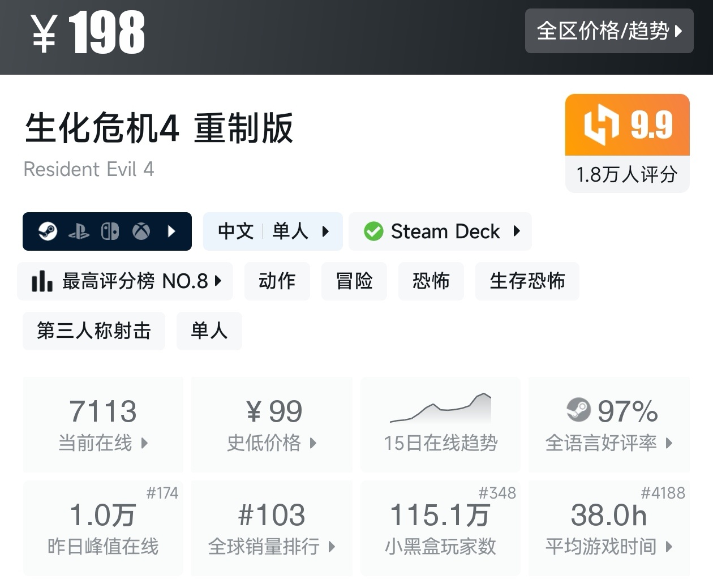The width and height of the screenshot is (713, 588).
Task: Click the subtitle Resident Evil 4
Action: pos(89,169)
